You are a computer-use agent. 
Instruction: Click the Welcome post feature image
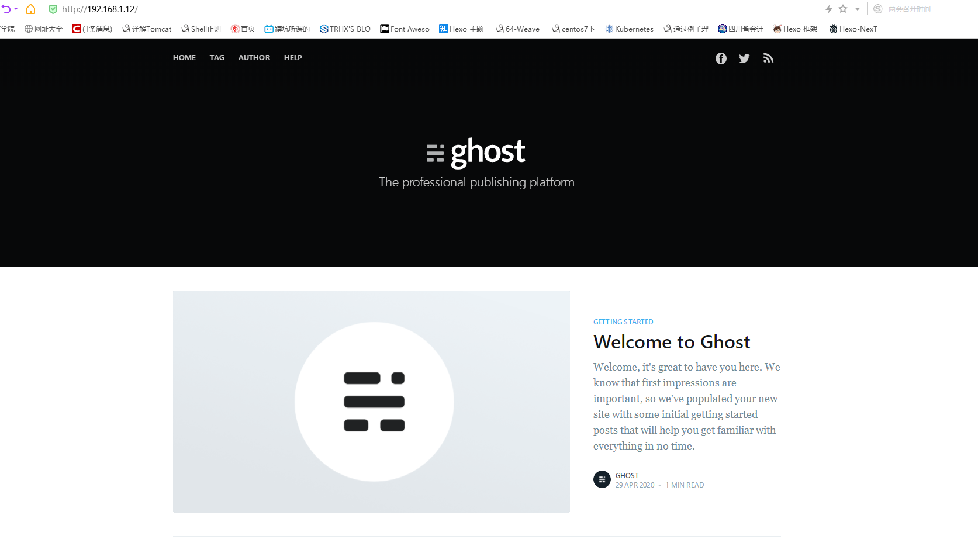point(371,402)
